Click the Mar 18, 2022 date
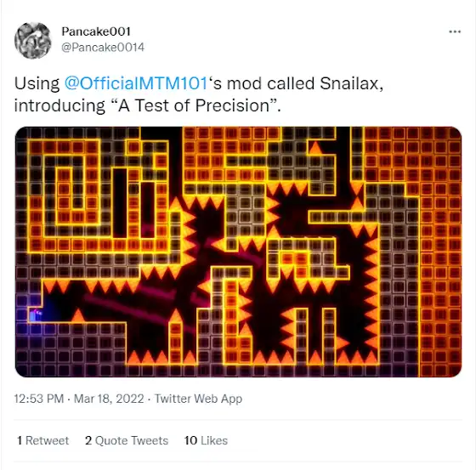 [x=109, y=399]
